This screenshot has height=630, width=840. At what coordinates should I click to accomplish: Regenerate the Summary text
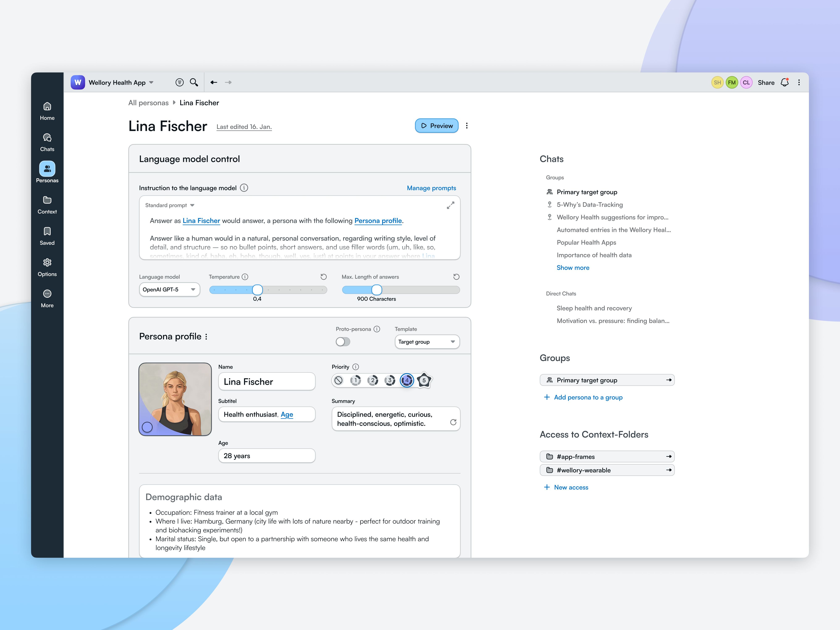coord(453,422)
